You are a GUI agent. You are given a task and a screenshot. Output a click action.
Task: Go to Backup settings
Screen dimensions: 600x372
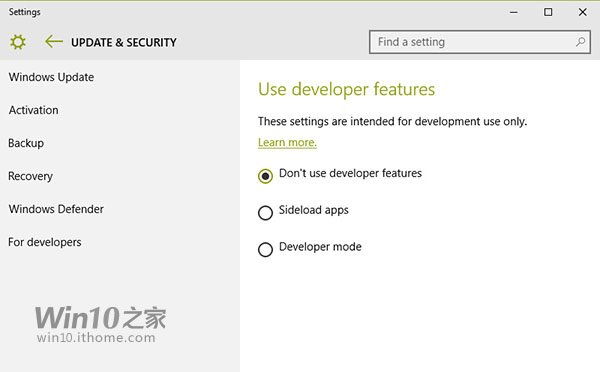point(26,143)
